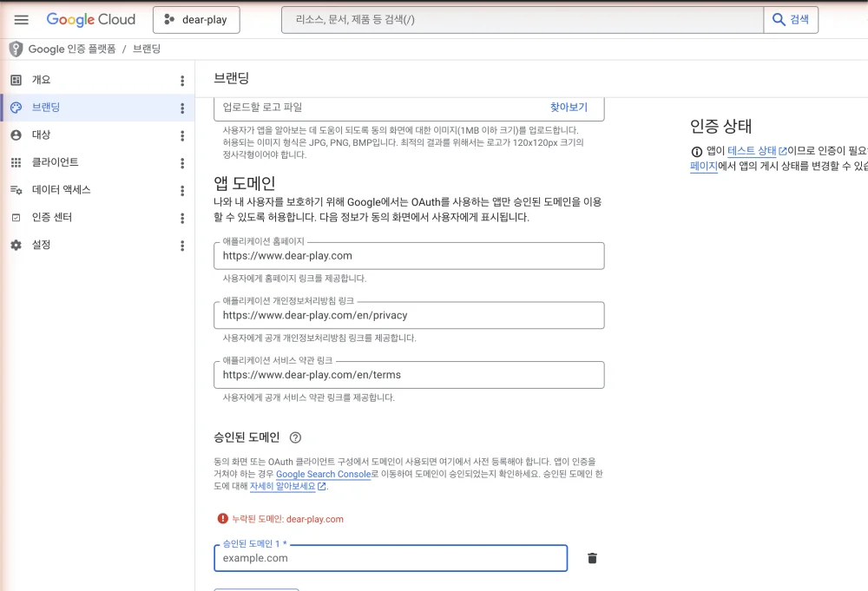Edit the 서비스 약관 링크 field
Viewport: 868px width, 591px height.
[409, 375]
